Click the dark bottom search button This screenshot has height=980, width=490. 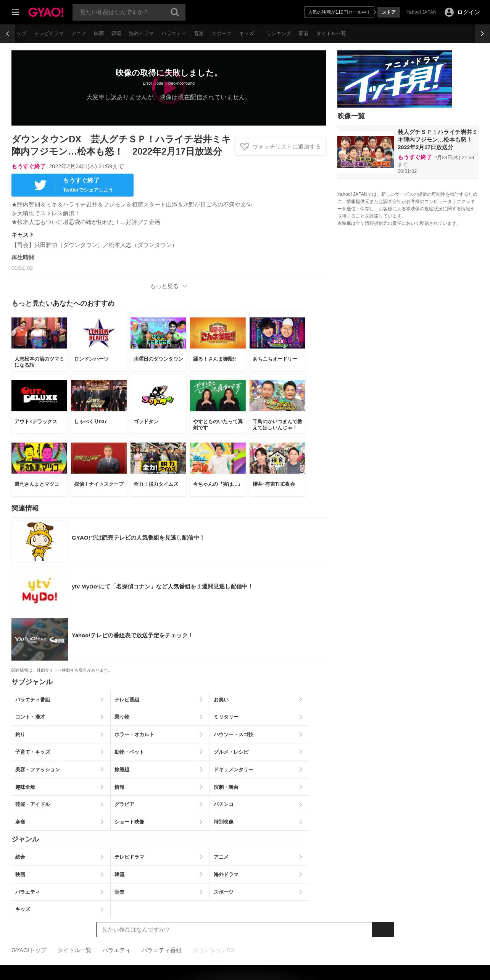[383, 930]
